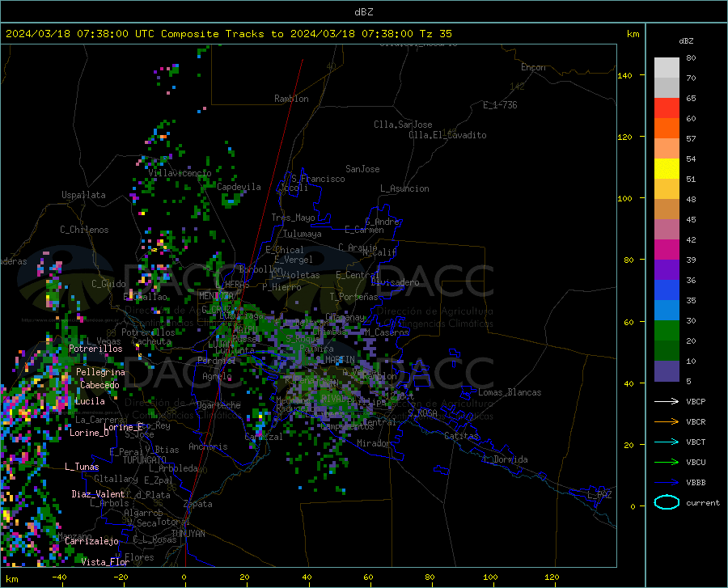This screenshot has height=588, width=728.
Task: Pick the 5 dBZ purple-gray swatch
Action: [667, 370]
